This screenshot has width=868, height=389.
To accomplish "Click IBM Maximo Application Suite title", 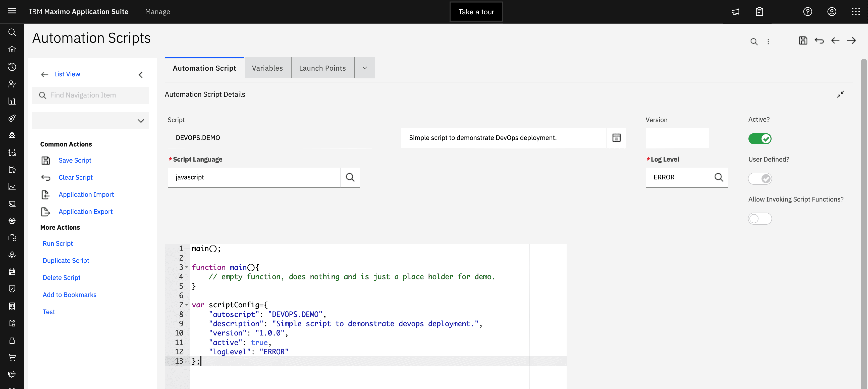I will click(x=79, y=12).
